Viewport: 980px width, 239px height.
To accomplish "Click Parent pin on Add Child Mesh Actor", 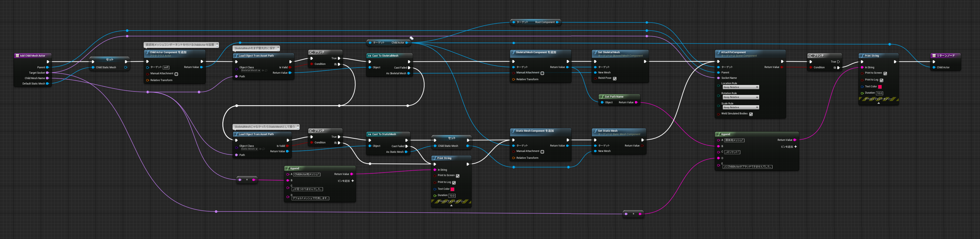I will [x=48, y=67].
